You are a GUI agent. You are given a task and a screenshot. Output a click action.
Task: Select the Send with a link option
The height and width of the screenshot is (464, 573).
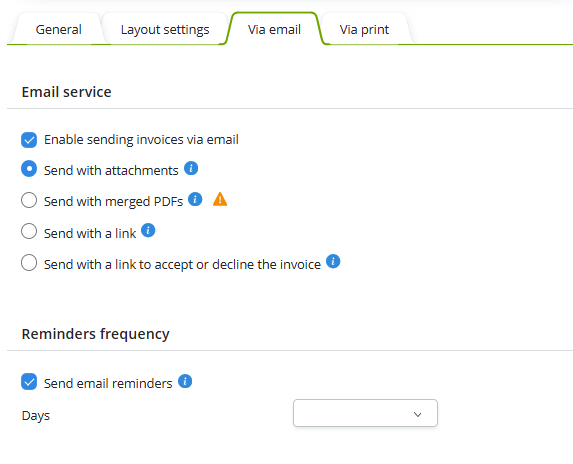click(x=29, y=231)
